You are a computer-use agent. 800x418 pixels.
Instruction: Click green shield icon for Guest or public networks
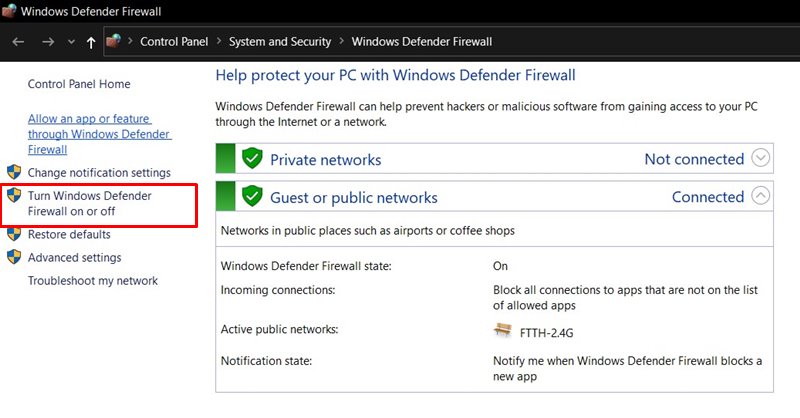point(252,196)
